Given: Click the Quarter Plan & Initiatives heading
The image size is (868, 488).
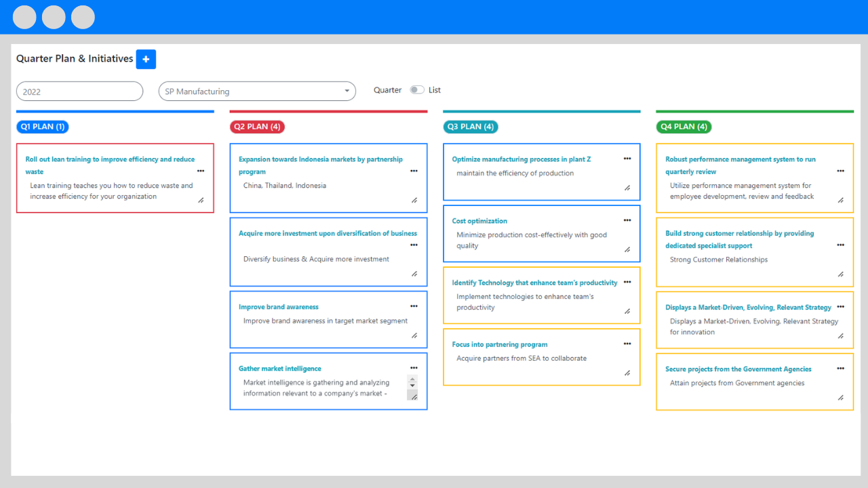Looking at the screenshot, I should tap(75, 59).
